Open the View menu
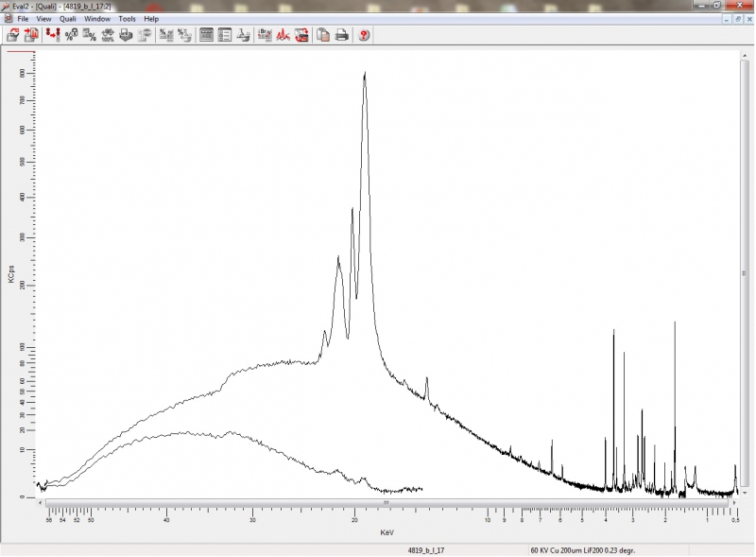Image resolution: width=756 pixels, height=557 pixels. 43,19
